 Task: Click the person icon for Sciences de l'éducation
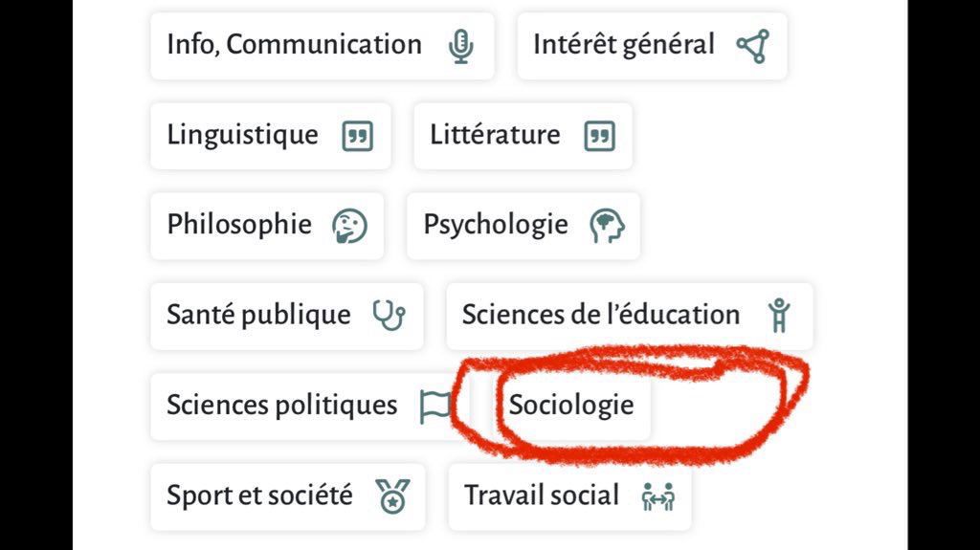[x=780, y=315]
